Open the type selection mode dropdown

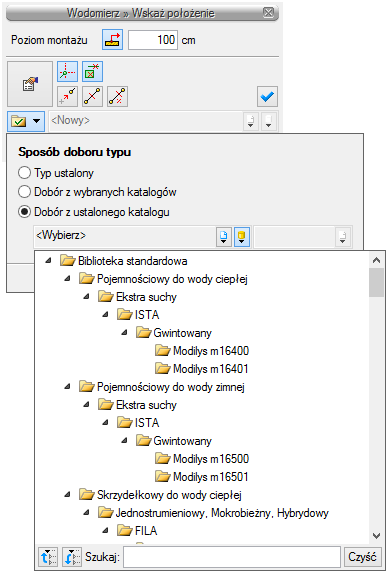coord(26,121)
